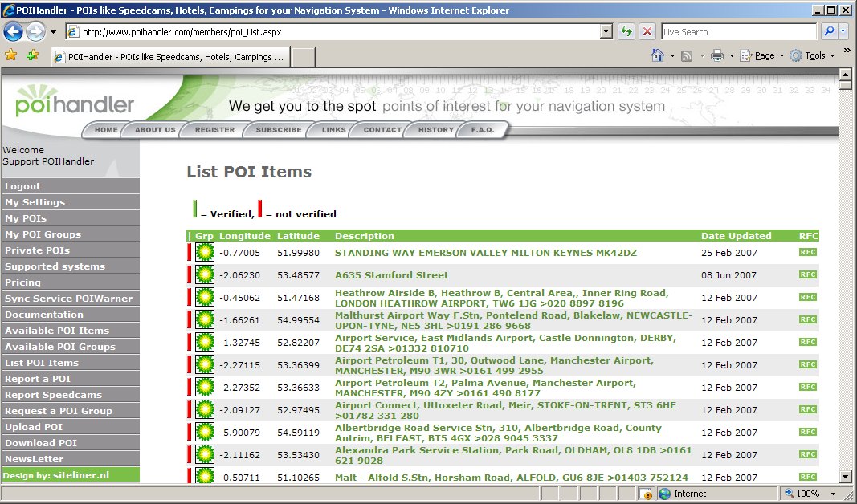This screenshot has height=504, width=857.
Task: Open Report Speedcams sidebar link
Action: coord(53,395)
